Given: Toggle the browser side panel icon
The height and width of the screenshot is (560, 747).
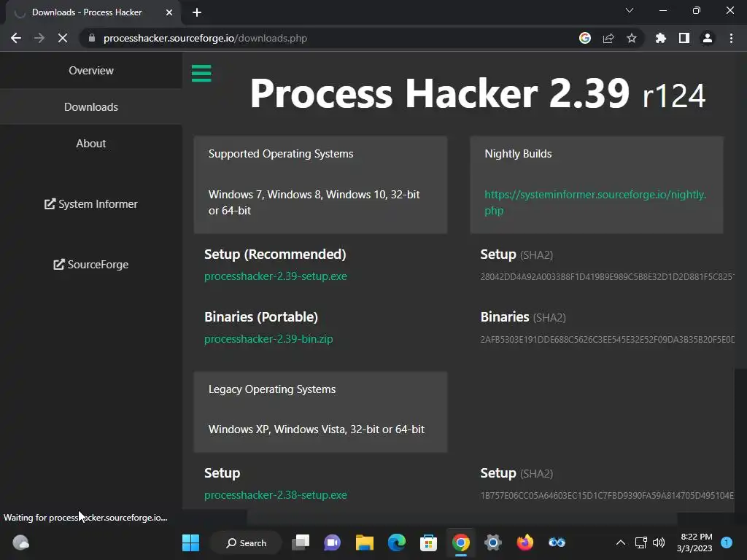Looking at the screenshot, I should coord(684,38).
